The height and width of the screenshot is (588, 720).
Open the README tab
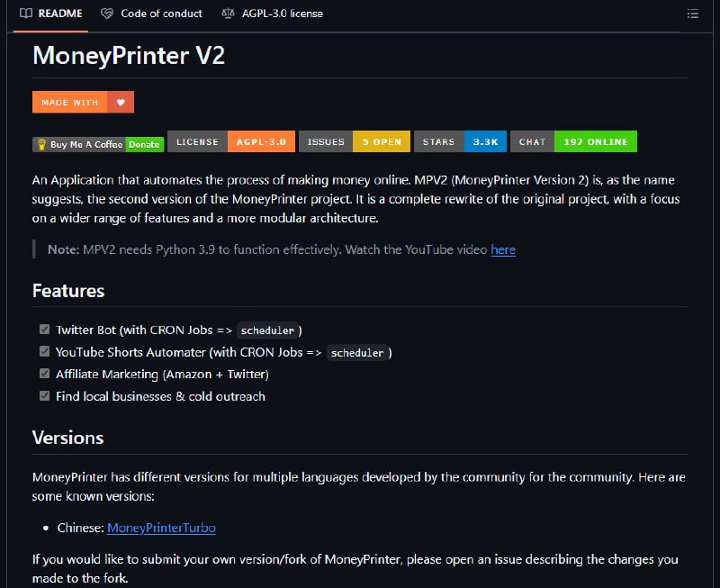(x=50, y=14)
